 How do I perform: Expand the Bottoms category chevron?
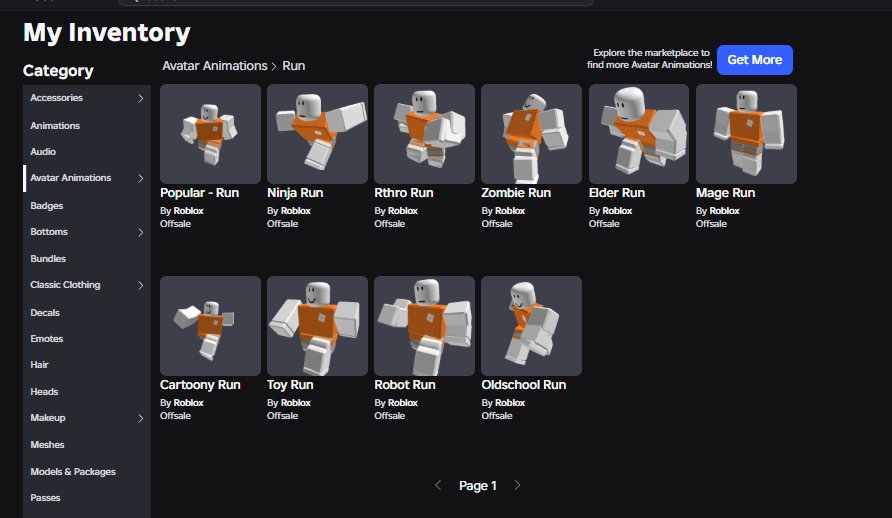141,232
